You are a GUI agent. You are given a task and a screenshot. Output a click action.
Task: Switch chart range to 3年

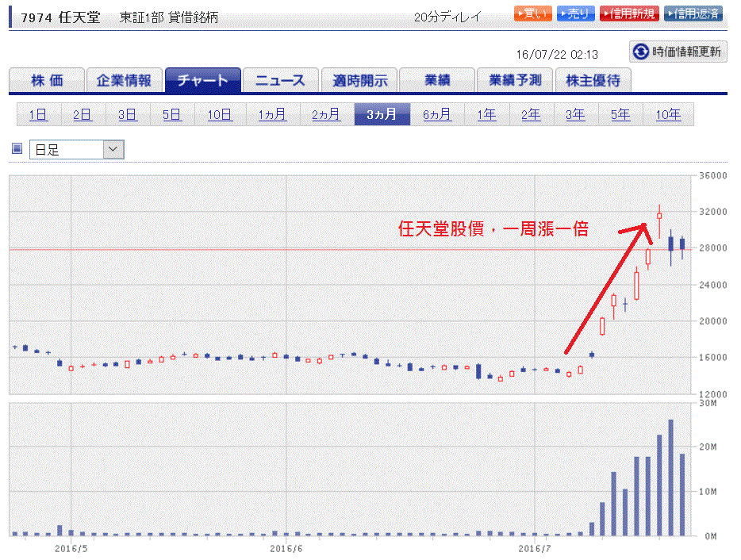(x=576, y=114)
